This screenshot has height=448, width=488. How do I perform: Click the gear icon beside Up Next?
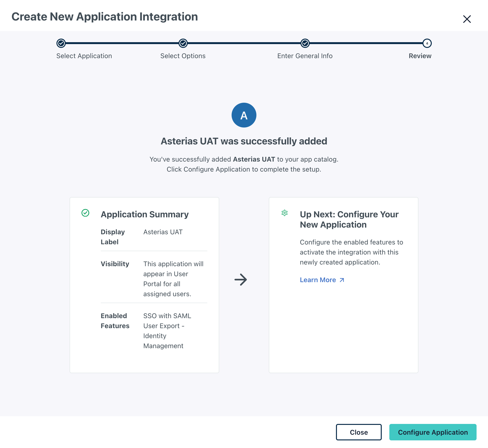[284, 213]
